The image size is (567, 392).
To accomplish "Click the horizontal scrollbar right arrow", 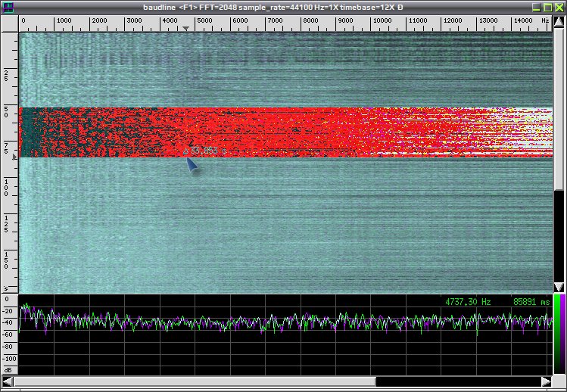I will (x=547, y=381).
